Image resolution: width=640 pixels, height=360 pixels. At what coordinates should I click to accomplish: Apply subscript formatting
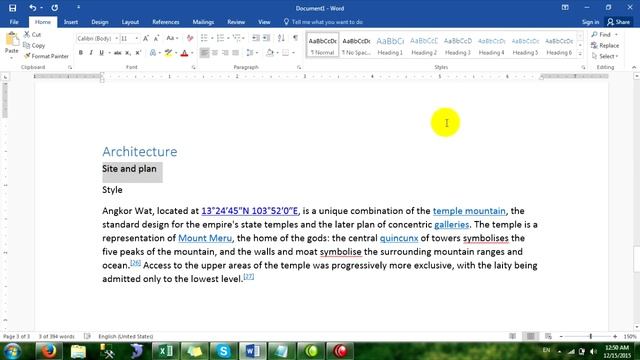click(128, 53)
